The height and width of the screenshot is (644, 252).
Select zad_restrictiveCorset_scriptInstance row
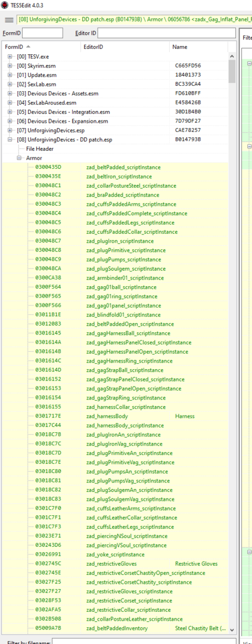pos(115,600)
